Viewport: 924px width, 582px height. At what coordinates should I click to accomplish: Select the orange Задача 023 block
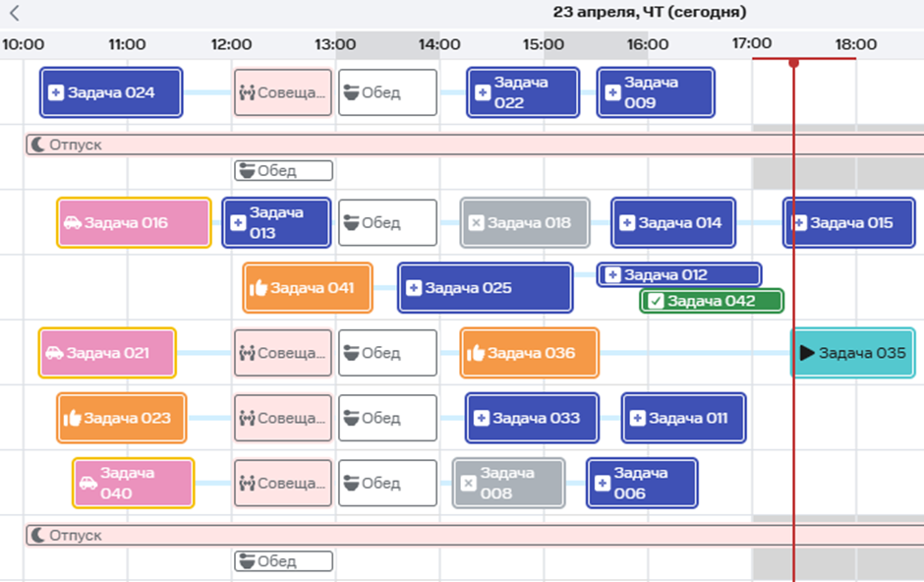[121, 418]
